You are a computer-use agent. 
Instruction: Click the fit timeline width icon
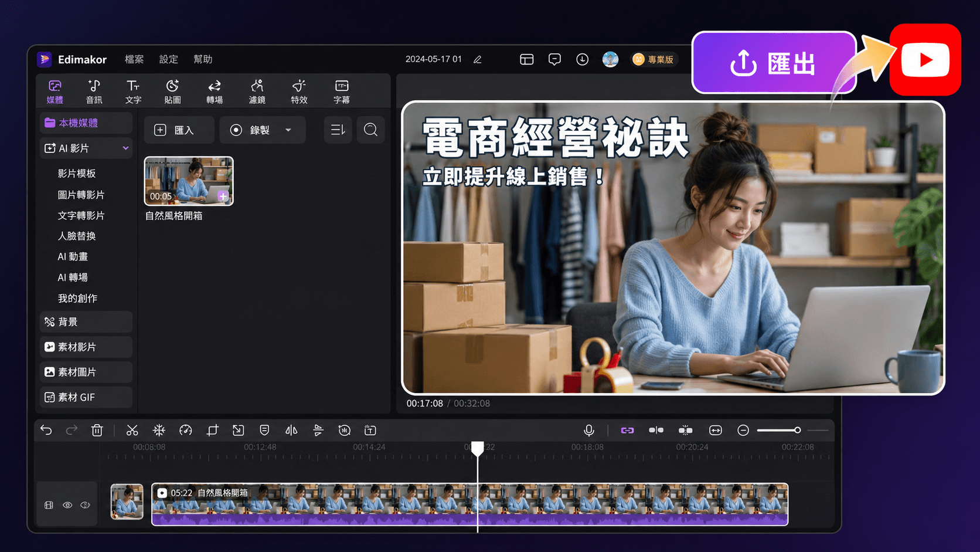click(716, 431)
